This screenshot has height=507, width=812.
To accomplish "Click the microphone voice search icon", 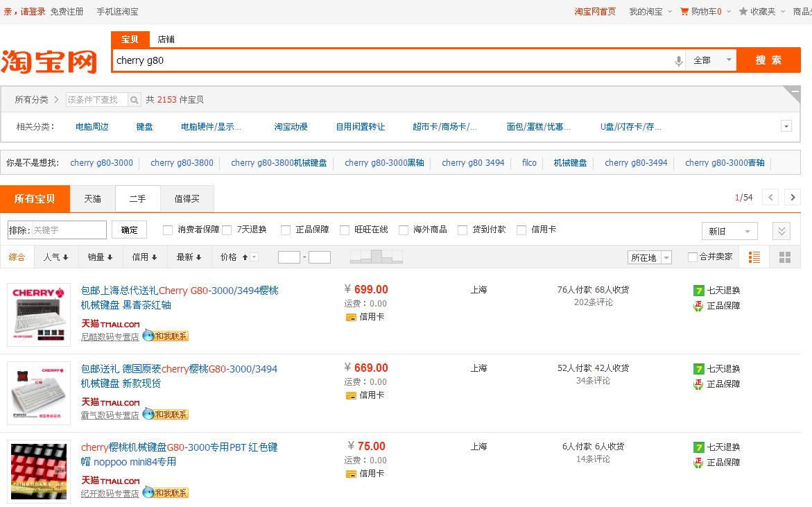I will tap(678, 61).
